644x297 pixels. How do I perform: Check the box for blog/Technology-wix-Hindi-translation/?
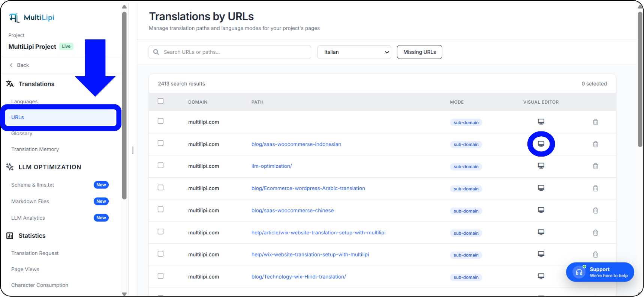[x=160, y=276]
